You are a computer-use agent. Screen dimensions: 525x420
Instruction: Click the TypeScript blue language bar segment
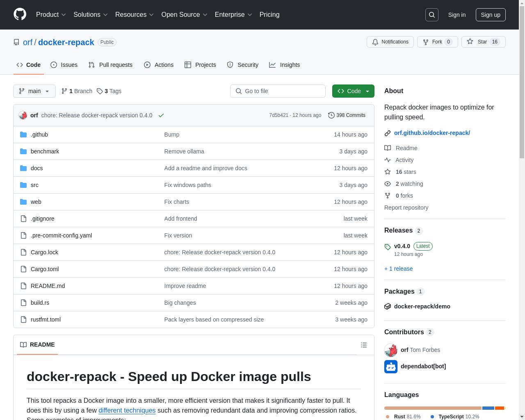[488, 408]
